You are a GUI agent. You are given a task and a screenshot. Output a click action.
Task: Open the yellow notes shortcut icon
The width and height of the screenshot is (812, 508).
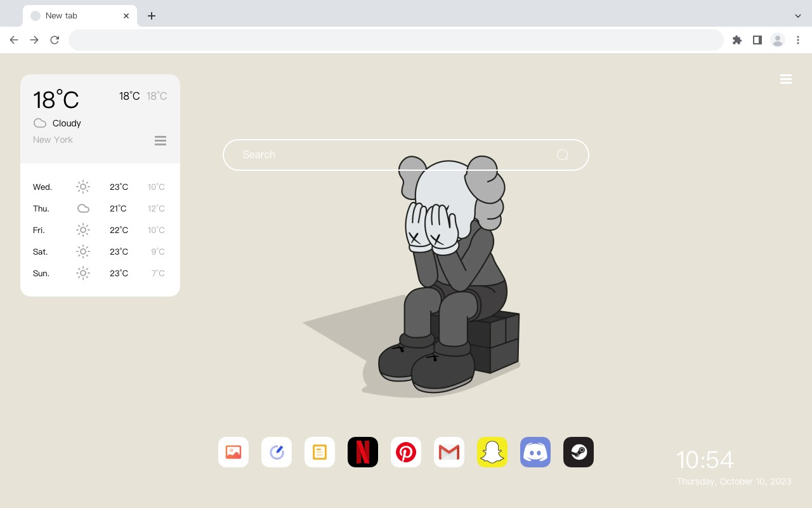tap(320, 452)
